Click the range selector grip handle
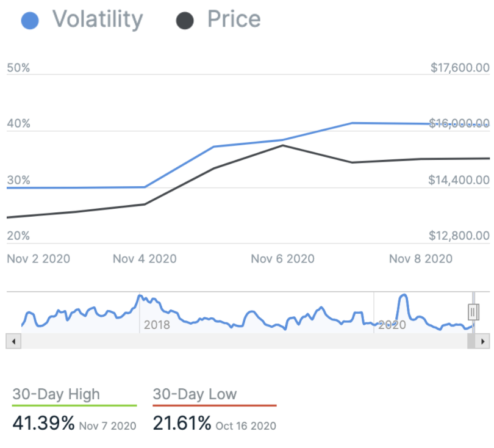Image resolution: width=494 pixels, height=448 pixels. tap(473, 312)
